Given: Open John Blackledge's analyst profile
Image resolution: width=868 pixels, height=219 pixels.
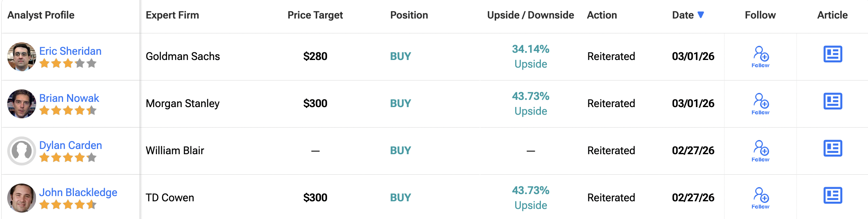Looking at the screenshot, I should [78, 192].
